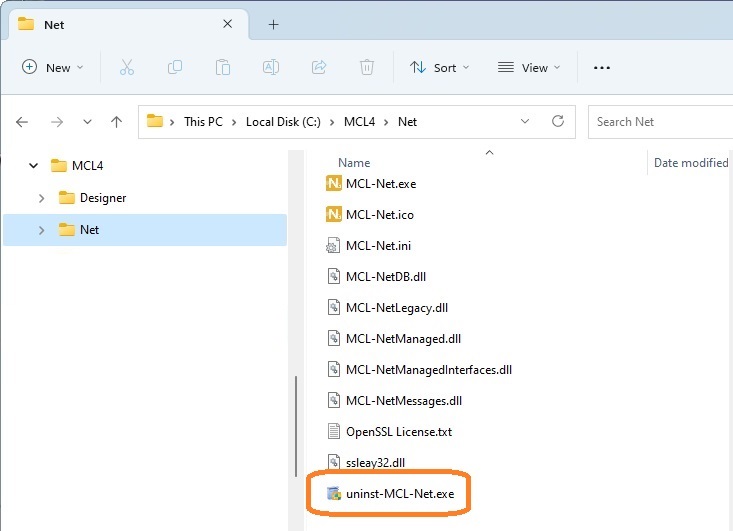Go forward with the right arrow
The width and height of the screenshot is (733, 531).
click(57, 122)
